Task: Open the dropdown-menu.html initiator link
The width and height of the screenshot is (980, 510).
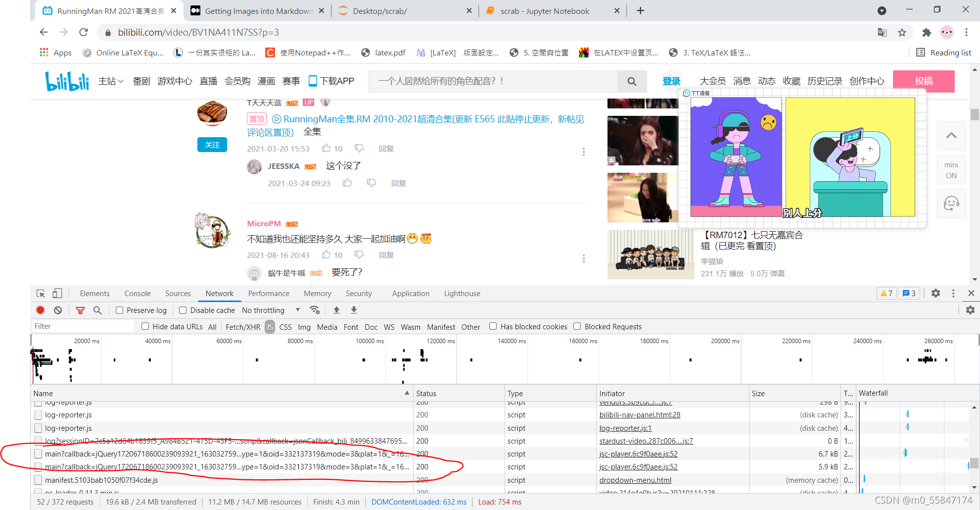Action: coord(635,480)
